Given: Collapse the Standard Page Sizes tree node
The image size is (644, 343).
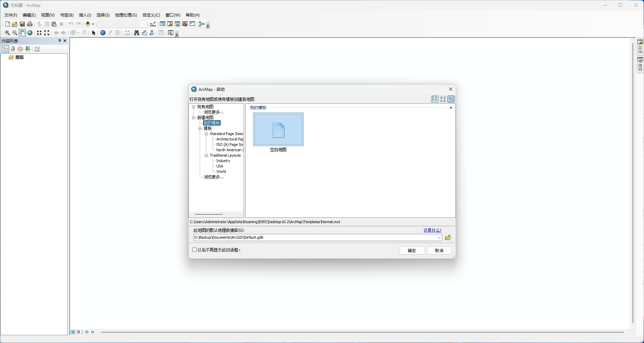Looking at the screenshot, I should click(x=206, y=134).
